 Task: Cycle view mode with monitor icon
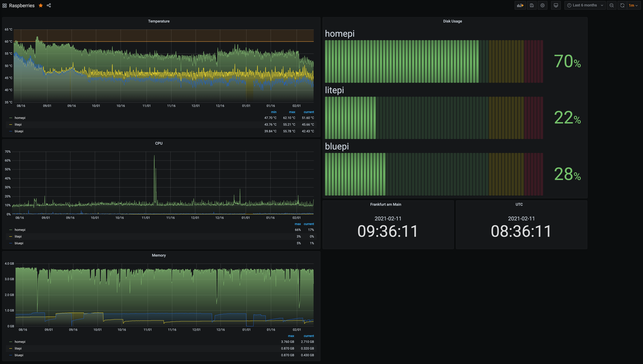(x=556, y=5)
